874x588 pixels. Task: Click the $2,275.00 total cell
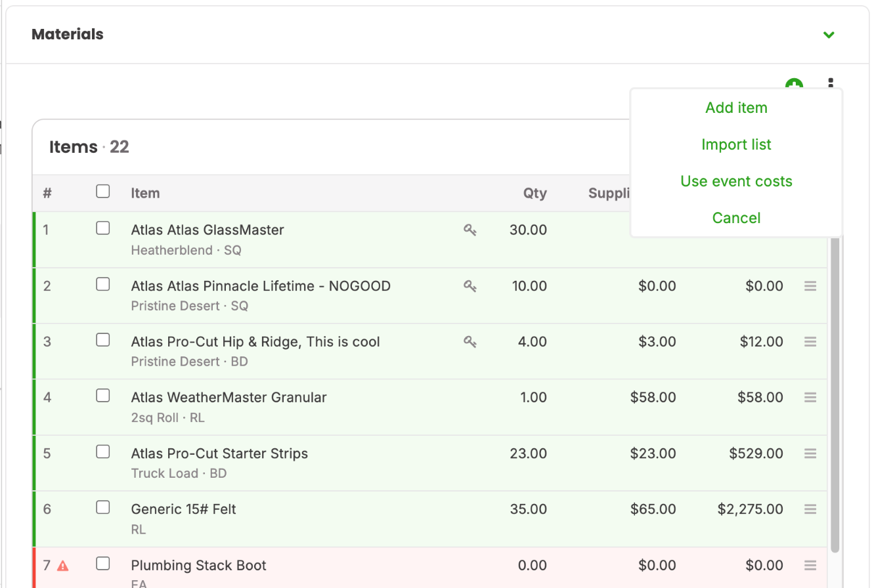click(x=750, y=509)
